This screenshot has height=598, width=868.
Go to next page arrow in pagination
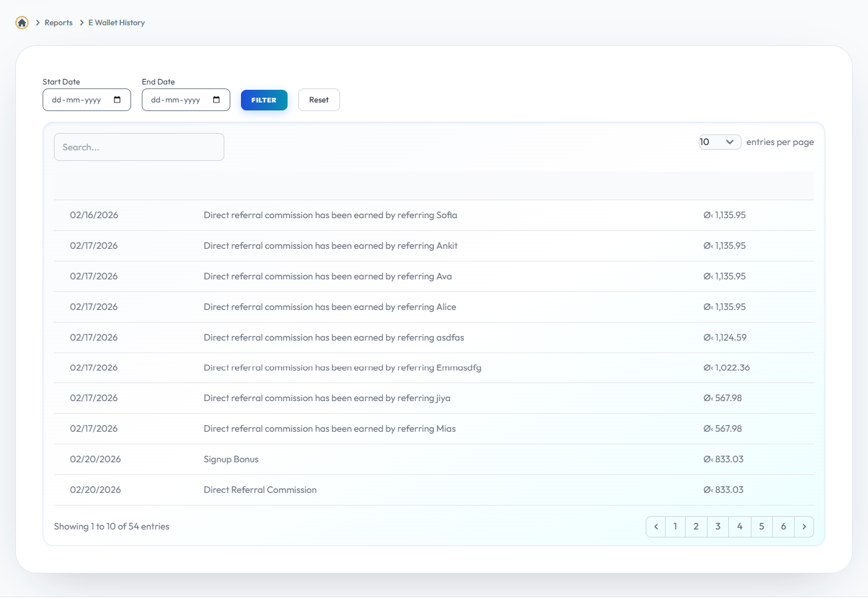pos(804,527)
